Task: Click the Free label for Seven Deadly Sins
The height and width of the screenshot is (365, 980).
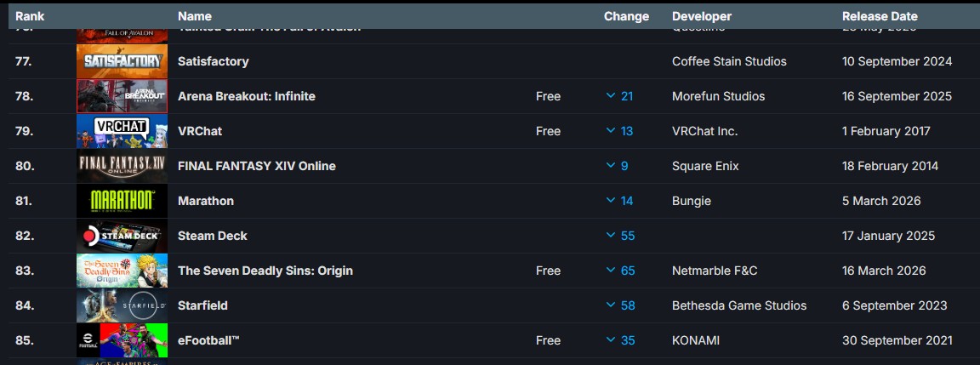Action: coord(548,271)
